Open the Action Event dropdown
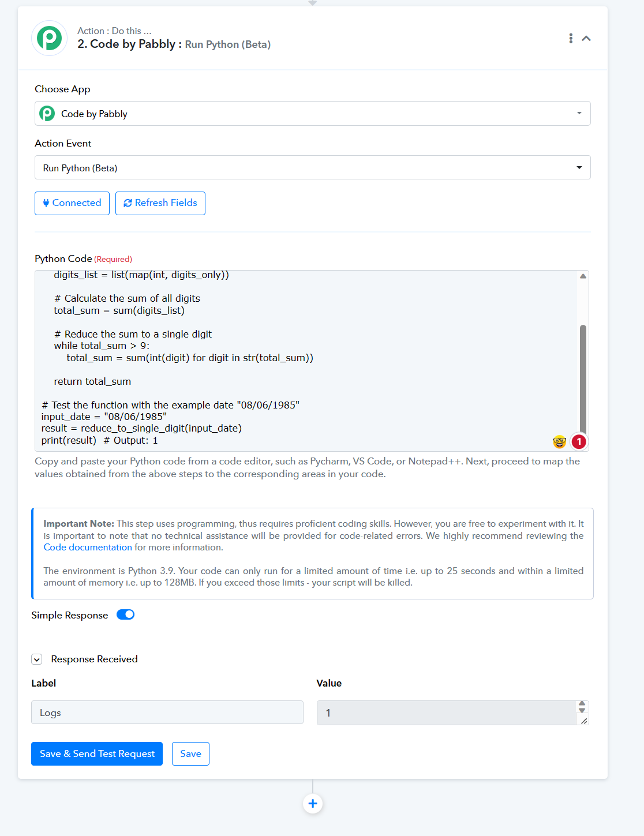This screenshot has height=836, width=644. click(x=312, y=168)
